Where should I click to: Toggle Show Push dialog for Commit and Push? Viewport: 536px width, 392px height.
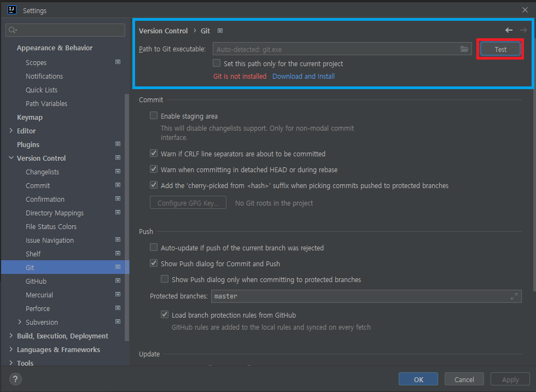pos(154,263)
